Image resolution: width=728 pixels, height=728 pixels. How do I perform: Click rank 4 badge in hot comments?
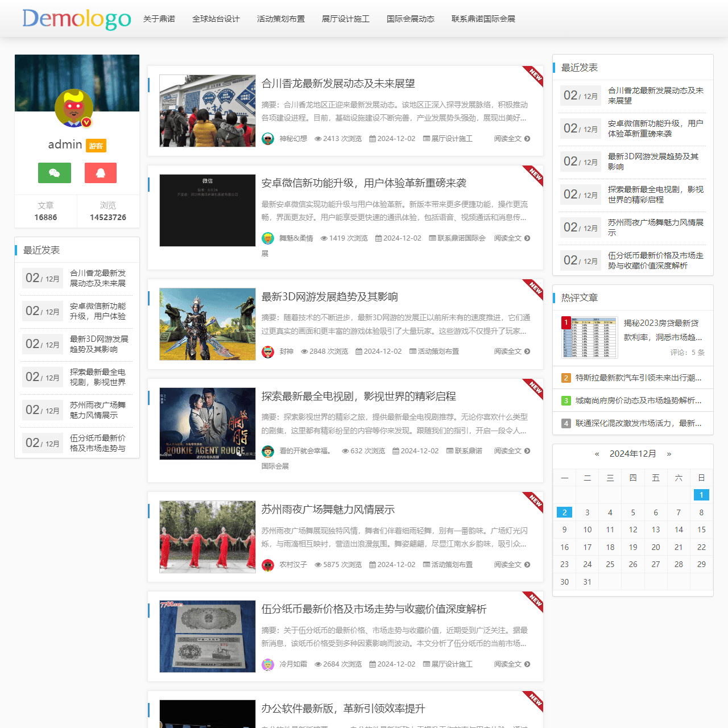(566, 423)
